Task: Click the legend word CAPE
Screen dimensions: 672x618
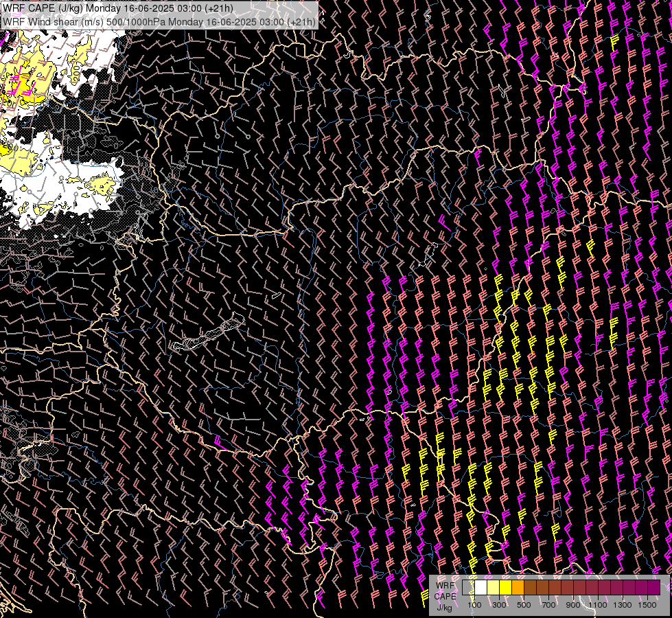Action: pos(445,597)
